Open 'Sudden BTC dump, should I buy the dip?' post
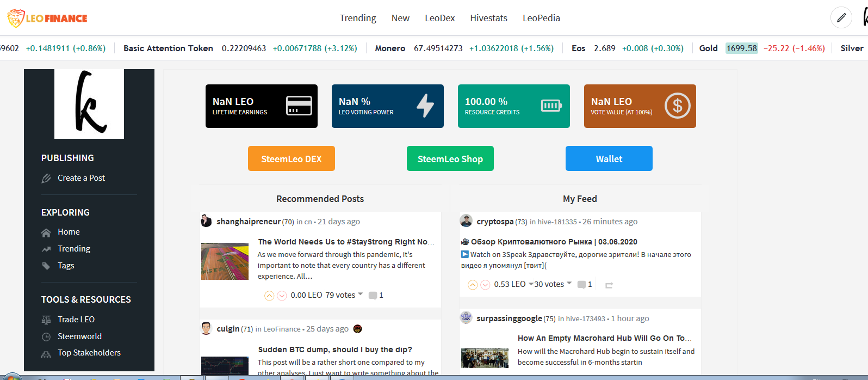Screen dimensions: 868x380 (335, 350)
